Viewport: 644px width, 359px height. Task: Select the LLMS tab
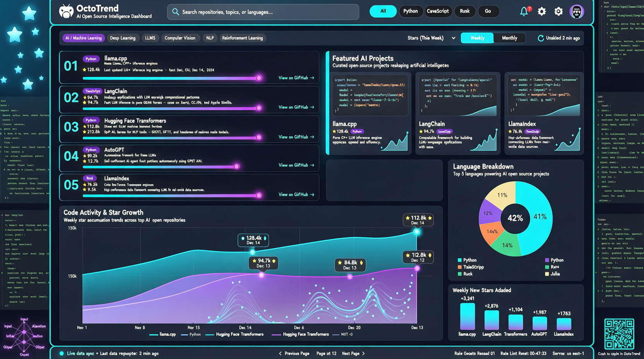pyautogui.click(x=150, y=38)
